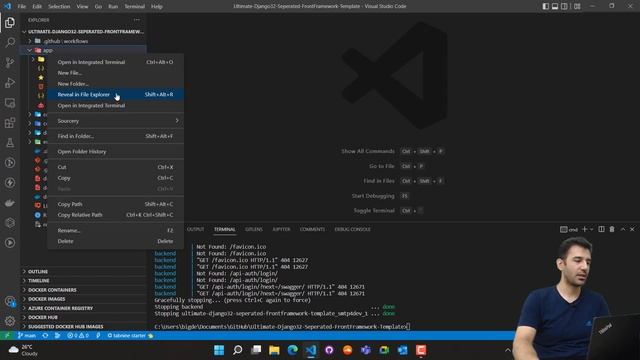Open Customize Layout icon
The height and width of the screenshot is (360, 640).
point(577,6)
